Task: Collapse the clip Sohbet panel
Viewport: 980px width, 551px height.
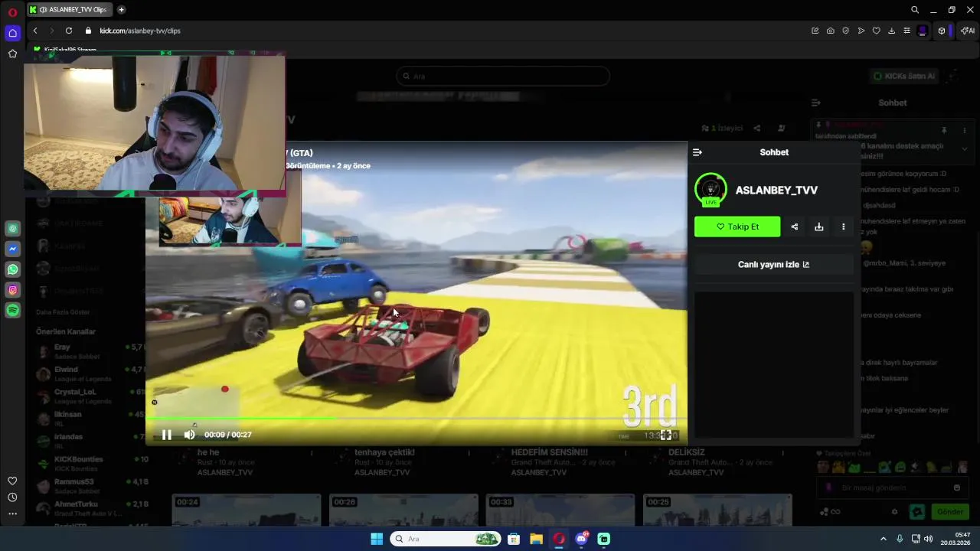Action: (x=697, y=152)
